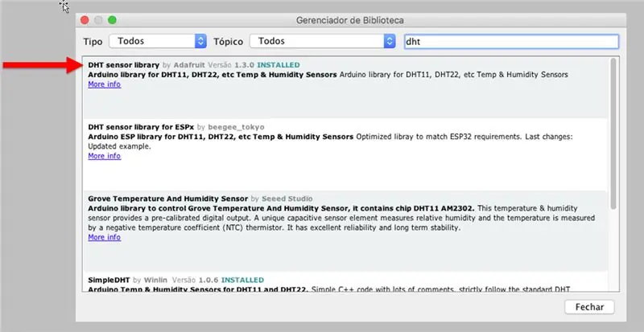Click the grey minimize window button
Viewport: 644px width, 332px height.
(98, 20)
